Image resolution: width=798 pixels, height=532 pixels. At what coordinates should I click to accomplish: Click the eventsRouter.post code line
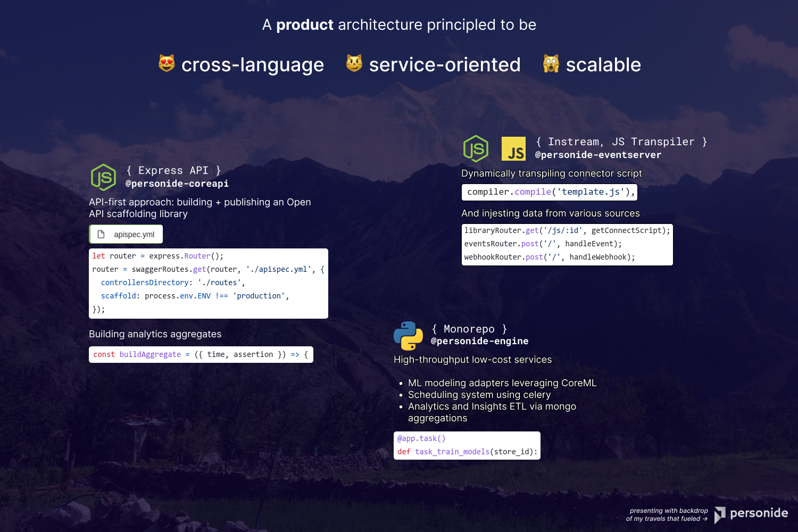543,244
